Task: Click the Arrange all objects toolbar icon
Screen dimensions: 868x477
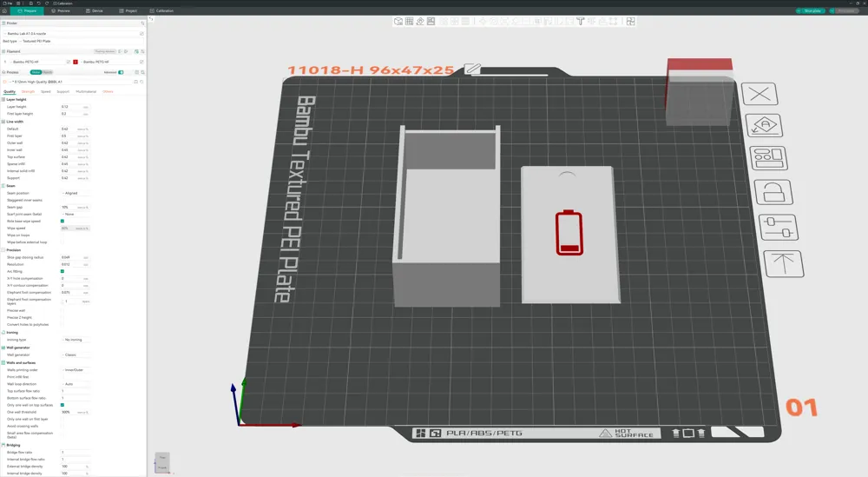Action: [x=431, y=21]
